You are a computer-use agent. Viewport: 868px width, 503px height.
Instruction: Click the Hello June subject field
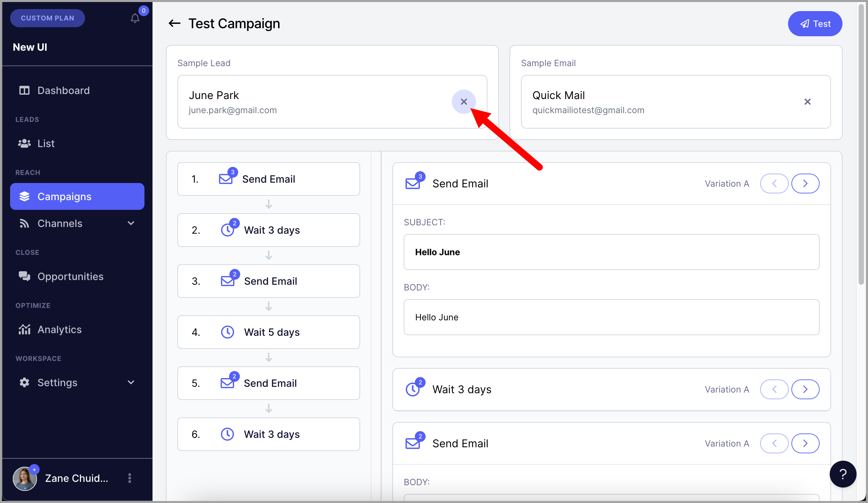[611, 252]
